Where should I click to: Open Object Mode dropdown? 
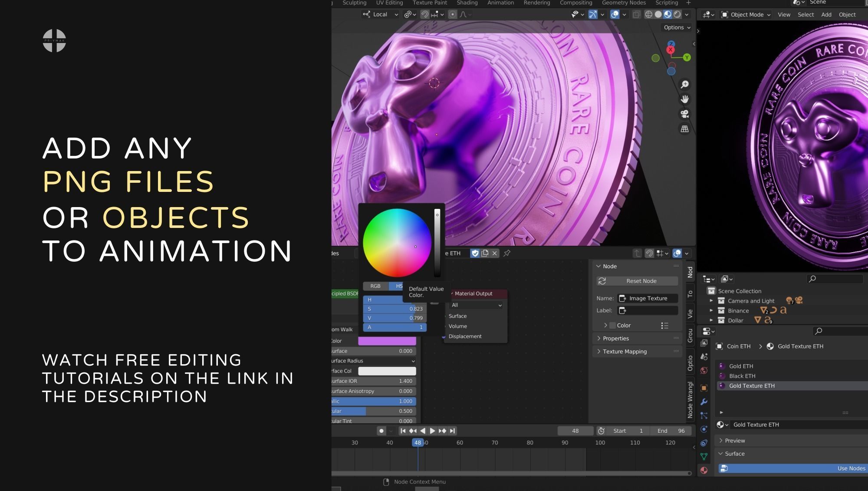(x=746, y=14)
